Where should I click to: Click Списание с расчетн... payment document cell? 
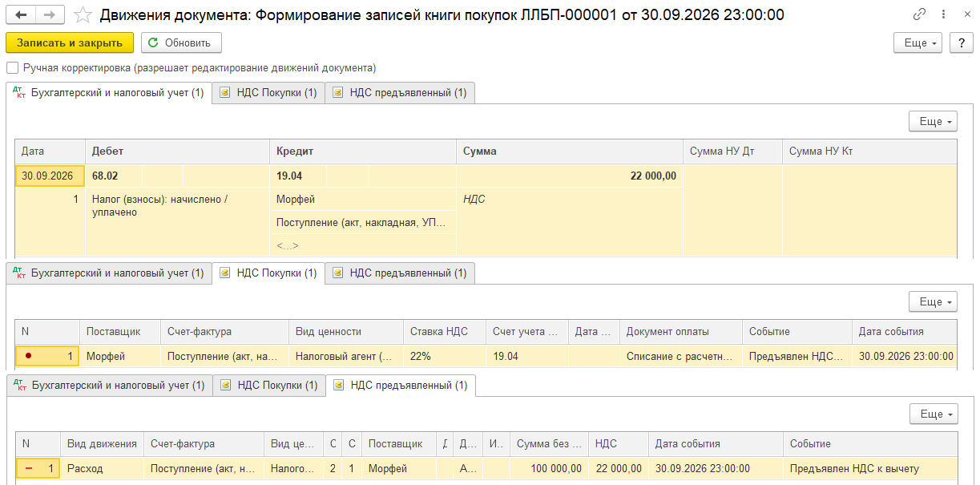pyautogui.click(x=680, y=356)
